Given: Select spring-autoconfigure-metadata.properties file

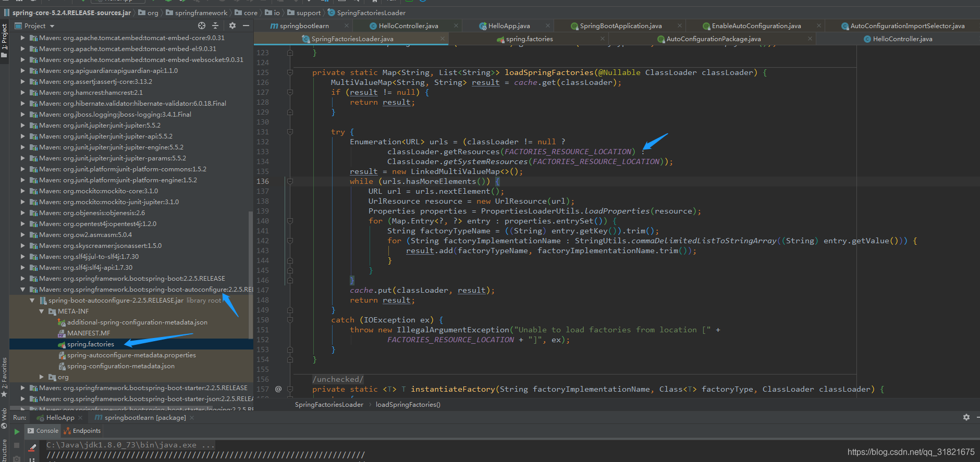Looking at the screenshot, I should point(131,355).
